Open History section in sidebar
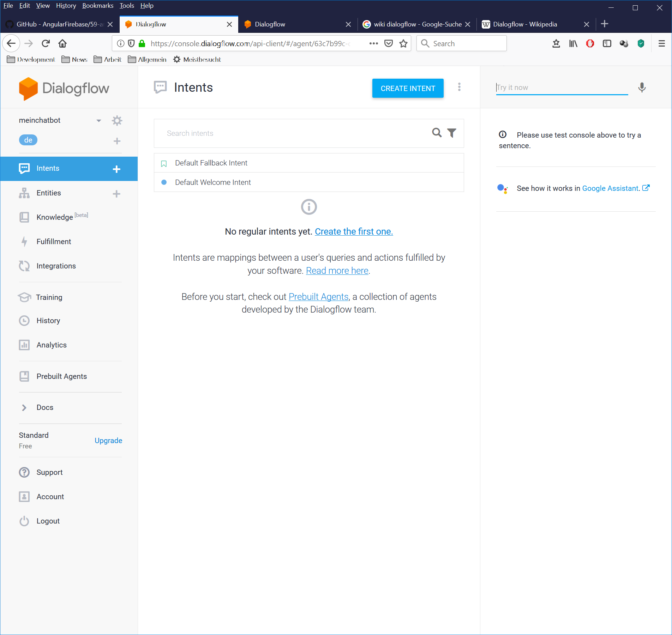Image resolution: width=672 pixels, height=635 pixels. pyautogui.click(x=48, y=321)
